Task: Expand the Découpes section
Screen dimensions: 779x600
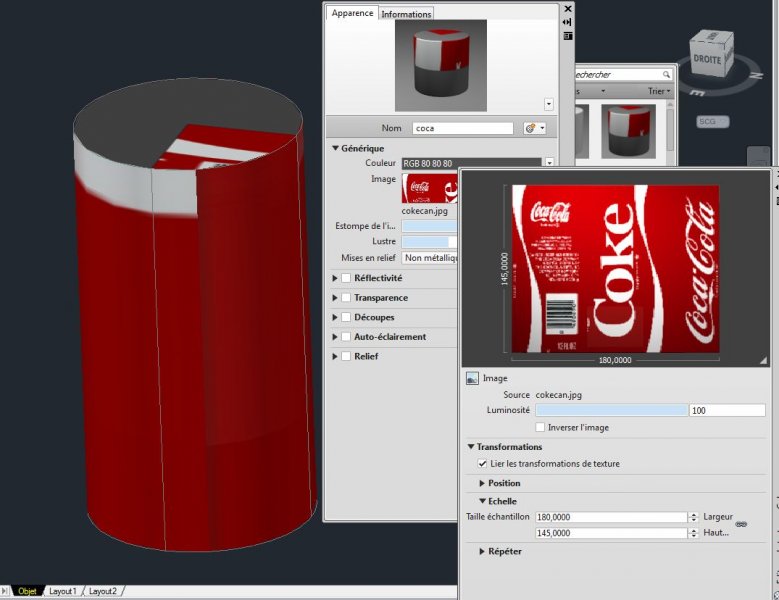Action: [335, 317]
